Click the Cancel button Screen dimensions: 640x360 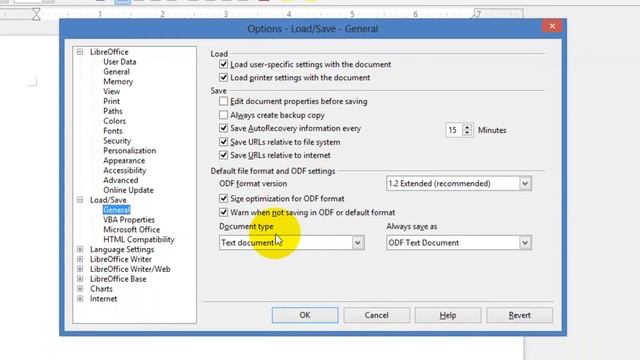[x=376, y=315]
